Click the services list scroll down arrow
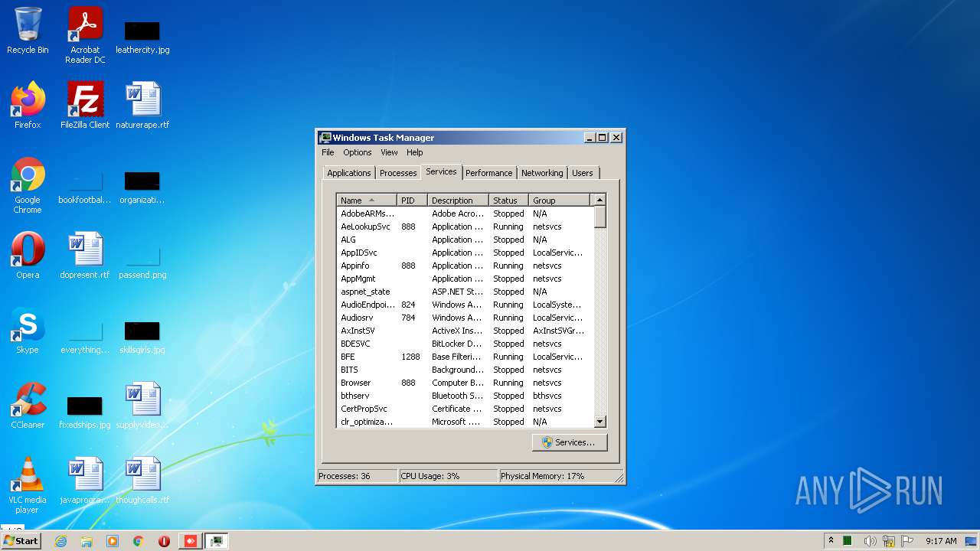The height and width of the screenshot is (551, 980). (599, 422)
